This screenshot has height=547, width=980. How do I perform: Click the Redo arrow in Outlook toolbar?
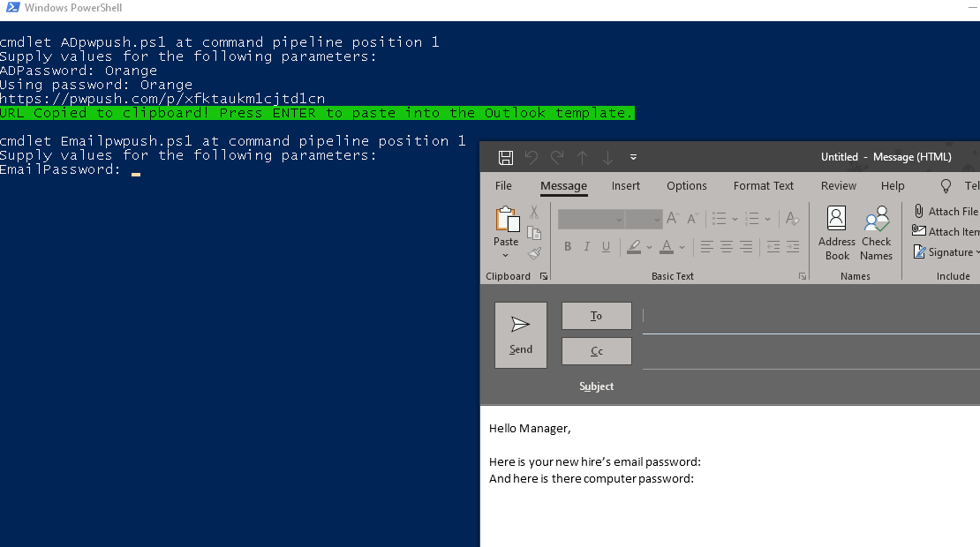pos(557,157)
